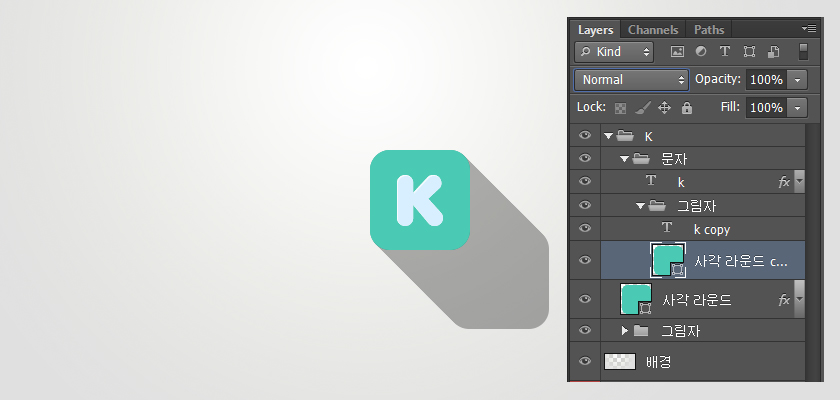
Task: Collapse the K group
Action: 608,136
